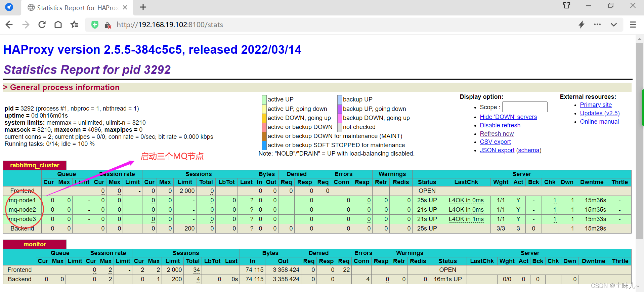Image resolution: width=644 pixels, height=292 pixels.
Task: Restore down the browser window
Action: (x=611, y=6)
